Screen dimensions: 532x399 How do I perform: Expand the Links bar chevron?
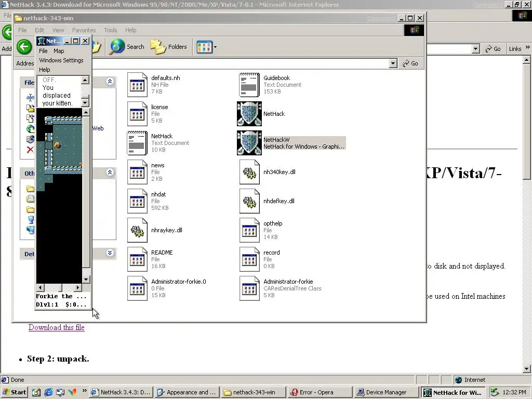[528, 47]
